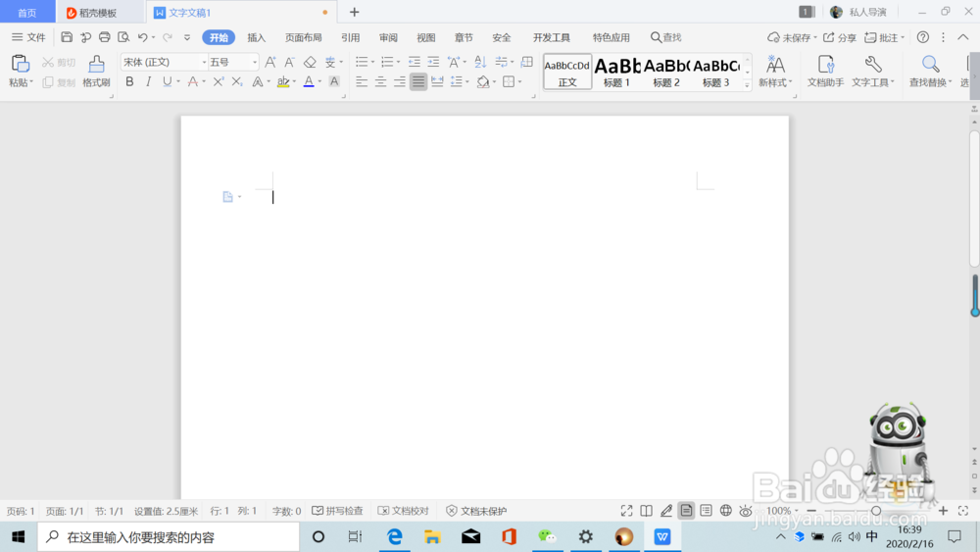Increase paragraph indent
Viewport: 980px width, 552px height.
(433, 62)
